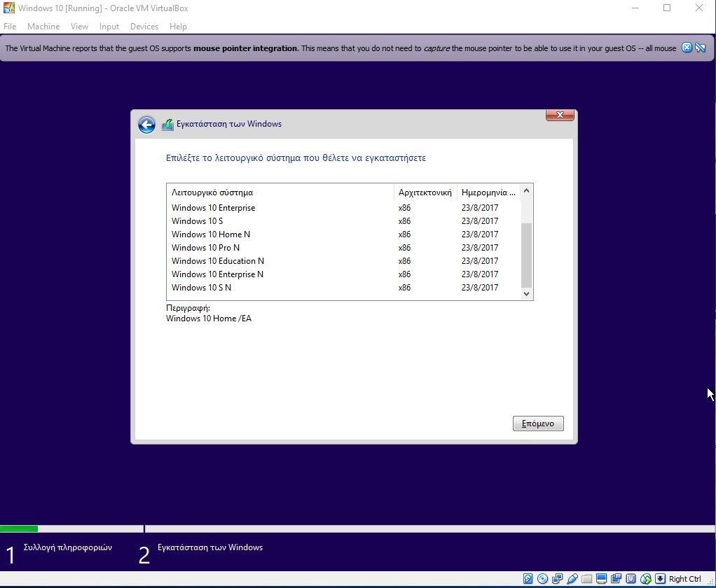Select Windows 10 Enterprise row
This screenshot has height=588, width=716.
point(344,208)
